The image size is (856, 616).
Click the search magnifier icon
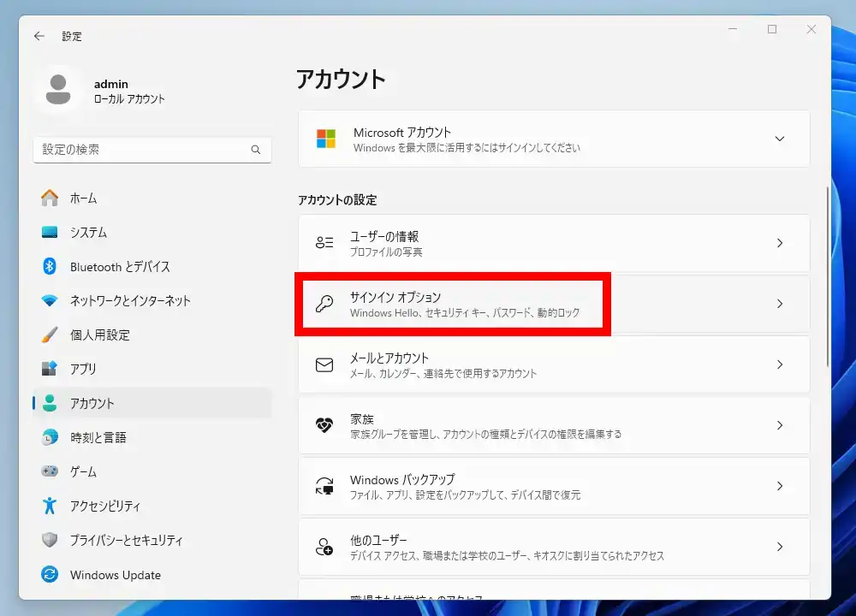click(x=255, y=150)
